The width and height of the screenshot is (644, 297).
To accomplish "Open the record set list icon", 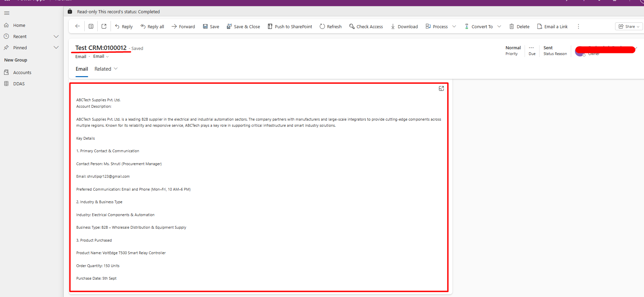I will point(91,26).
